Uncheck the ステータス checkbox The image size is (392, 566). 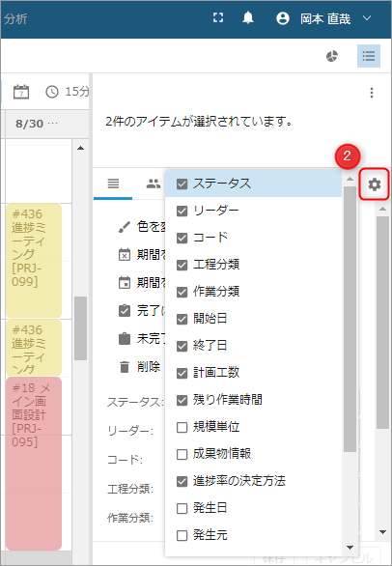pyautogui.click(x=182, y=184)
